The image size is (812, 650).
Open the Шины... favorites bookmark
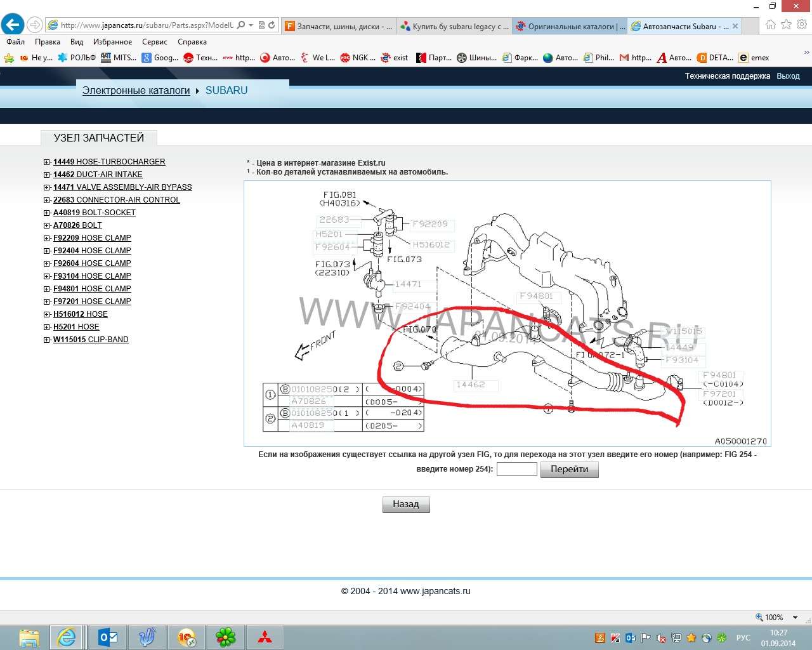click(476, 58)
